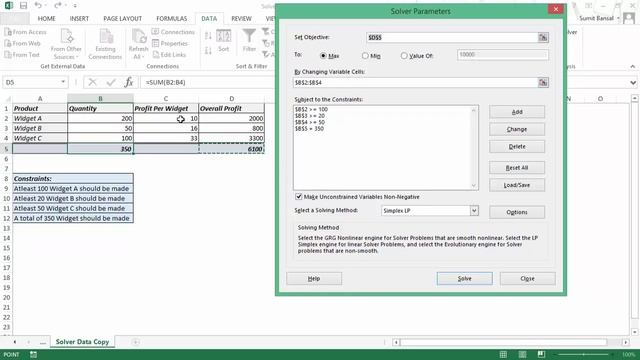The image size is (640, 360).
Task: Expand the formula bar
Action: coord(633,82)
